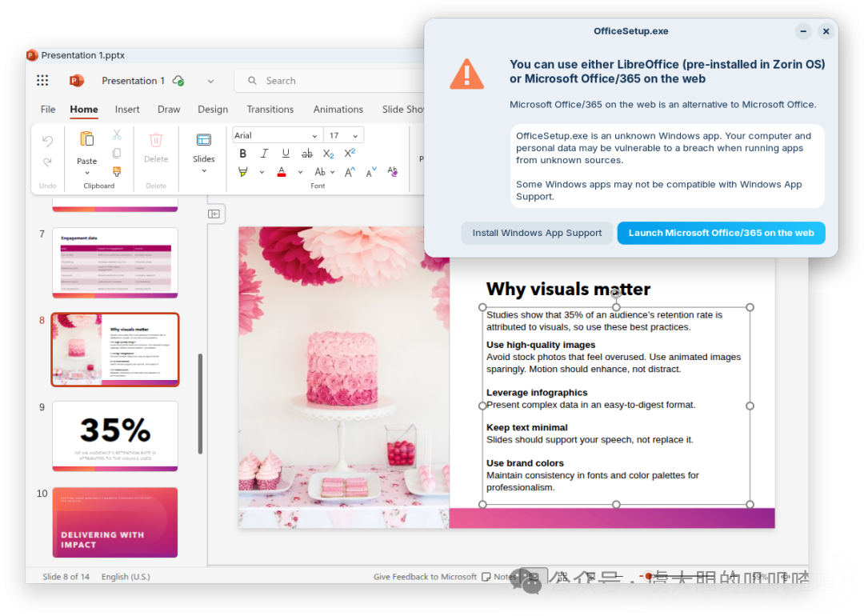Image resolution: width=864 pixels, height=616 pixels.
Task: Click Give Feedback to Microsoft
Action: 425,576
